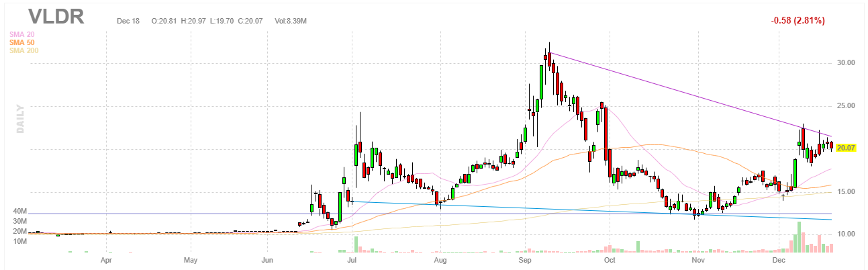Image resolution: width=868 pixels, height=270 pixels.
Task: Click the Nov month axis label
Action: 699,259
